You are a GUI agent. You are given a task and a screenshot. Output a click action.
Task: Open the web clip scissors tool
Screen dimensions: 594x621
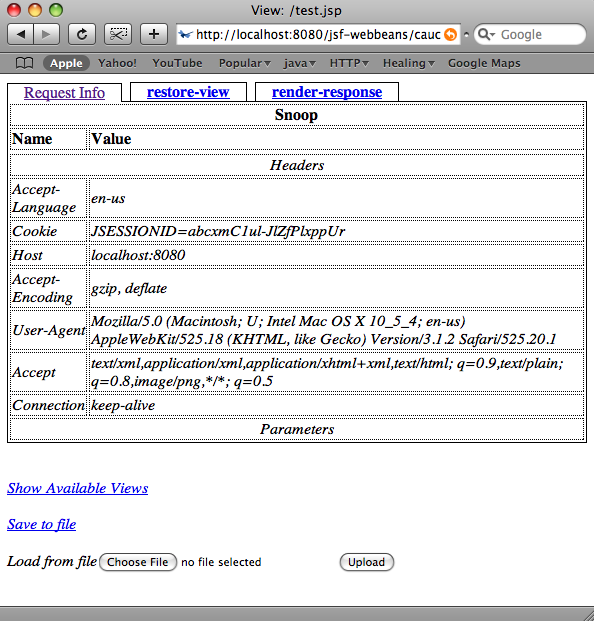pyautogui.click(x=118, y=34)
